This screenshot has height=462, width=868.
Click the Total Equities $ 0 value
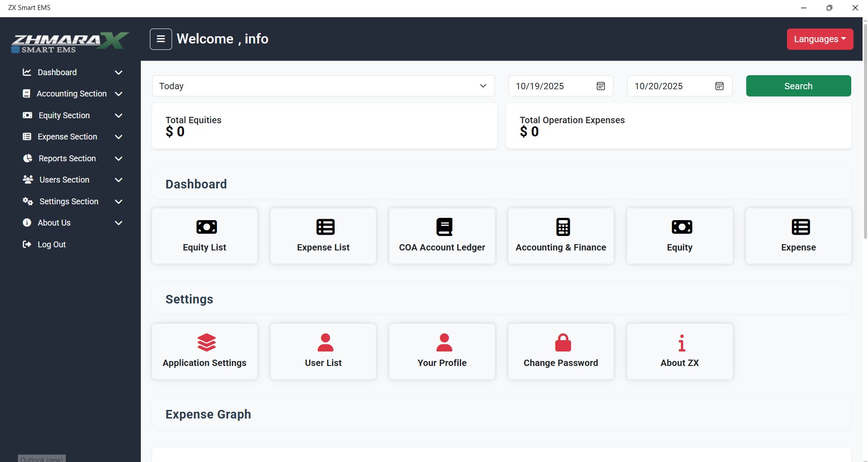175,132
